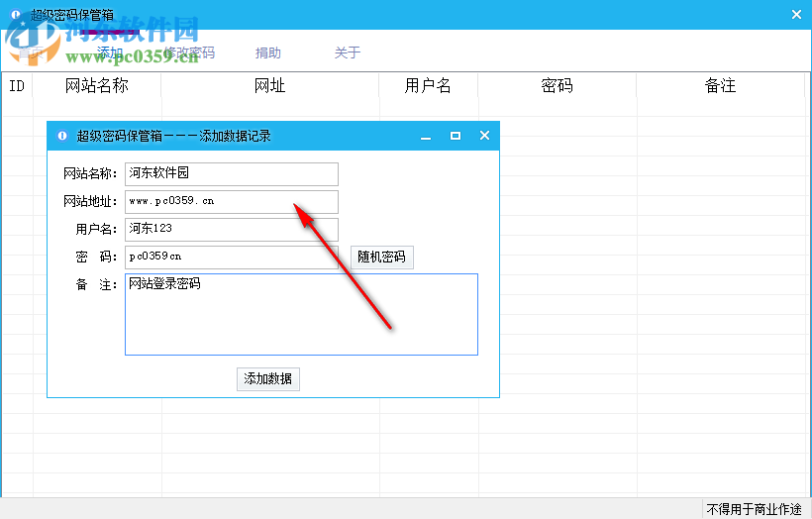Click the 备注 column header
The width and height of the screenshot is (812, 519).
[x=720, y=85]
